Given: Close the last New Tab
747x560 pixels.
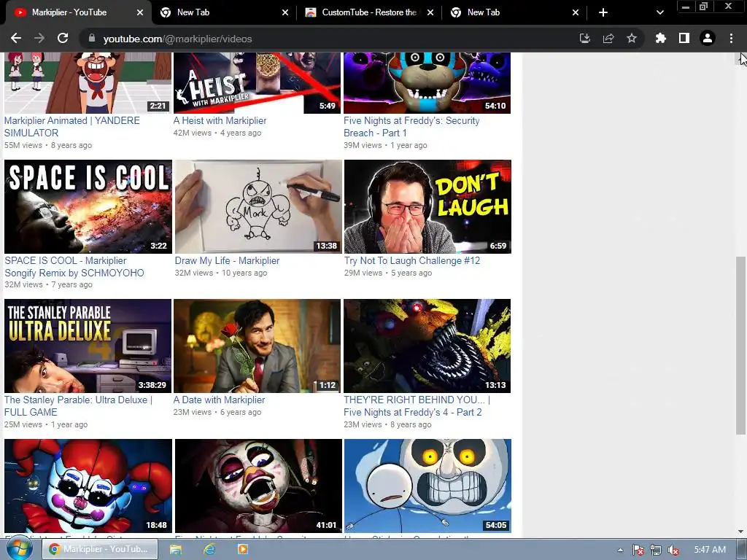Looking at the screenshot, I should click(576, 12).
